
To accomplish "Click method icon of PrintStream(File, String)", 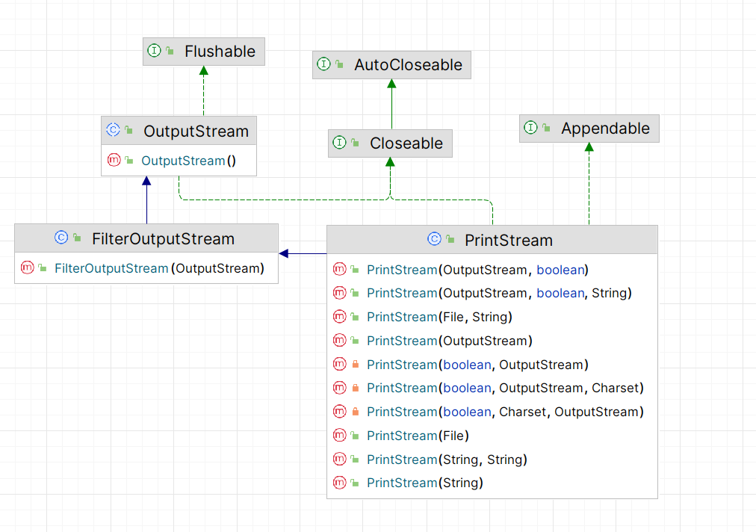I will point(340,316).
